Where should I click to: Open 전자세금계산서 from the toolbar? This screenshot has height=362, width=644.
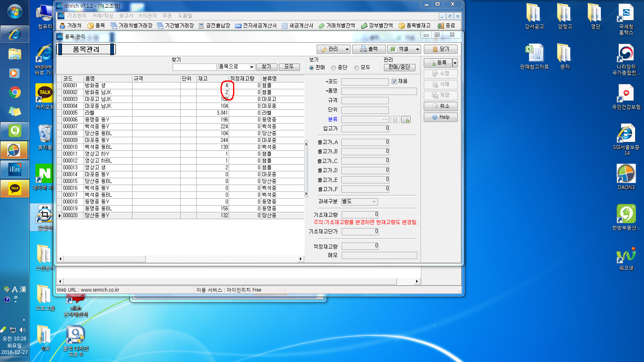256,26
